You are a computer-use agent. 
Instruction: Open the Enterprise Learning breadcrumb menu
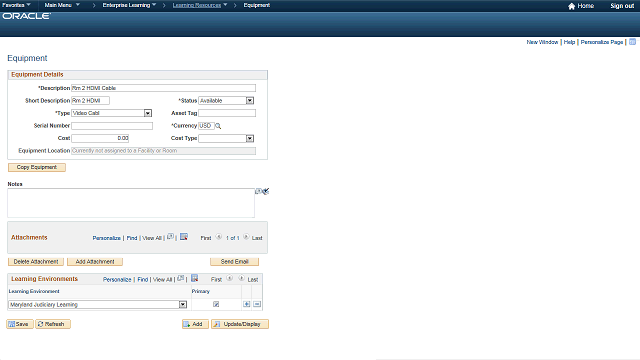(x=129, y=5)
